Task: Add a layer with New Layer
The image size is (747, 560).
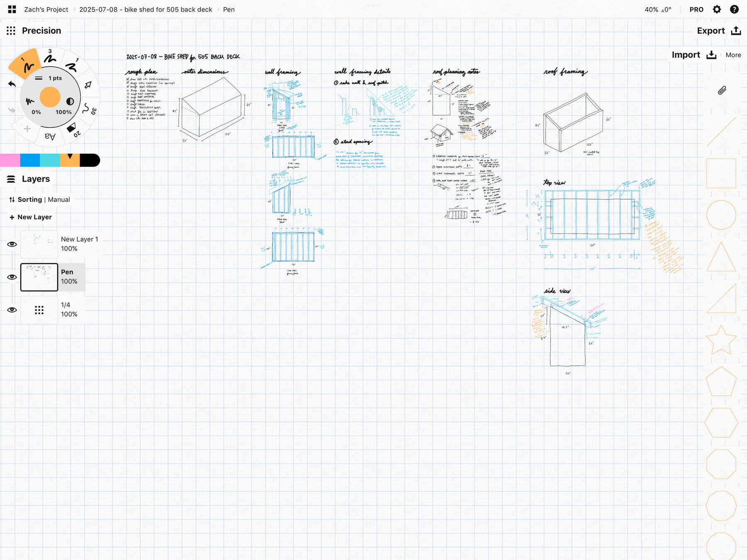Action: click(31, 217)
